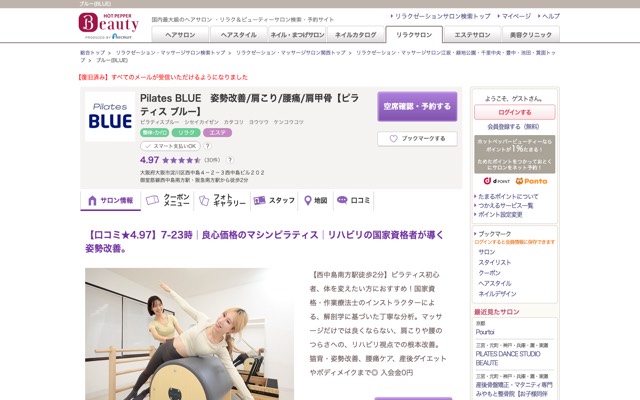Click the points 1% promo banner

coord(515,154)
